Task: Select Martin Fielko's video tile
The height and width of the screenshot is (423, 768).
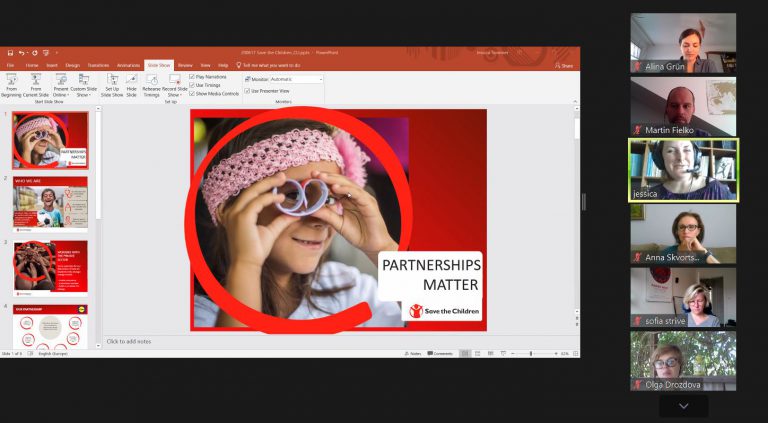Action: coord(683,107)
